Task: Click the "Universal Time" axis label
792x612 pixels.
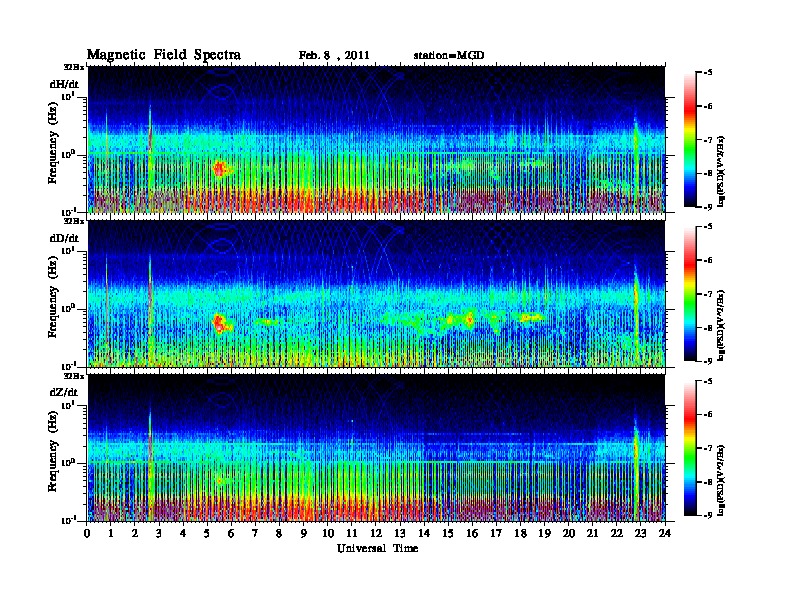Action: coord(377,548)
